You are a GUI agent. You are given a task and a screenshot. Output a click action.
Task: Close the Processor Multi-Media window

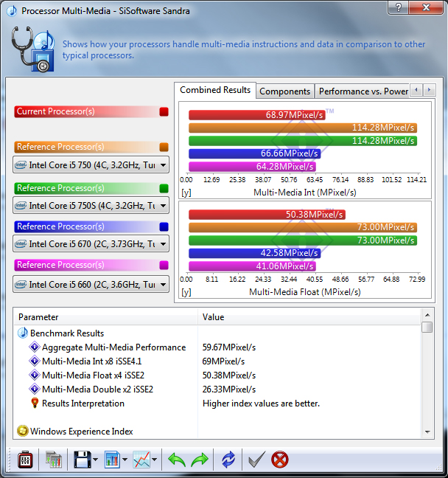(x=426, y=7)
